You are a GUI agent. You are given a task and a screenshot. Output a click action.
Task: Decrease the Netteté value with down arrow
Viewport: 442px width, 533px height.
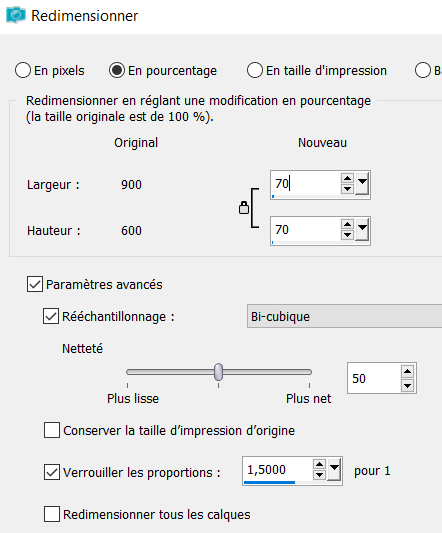coord(407,385)
